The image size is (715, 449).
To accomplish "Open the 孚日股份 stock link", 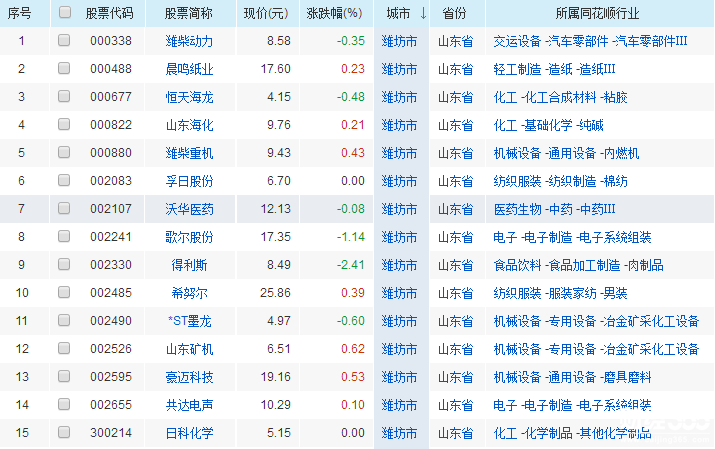I will click(189, 181).
